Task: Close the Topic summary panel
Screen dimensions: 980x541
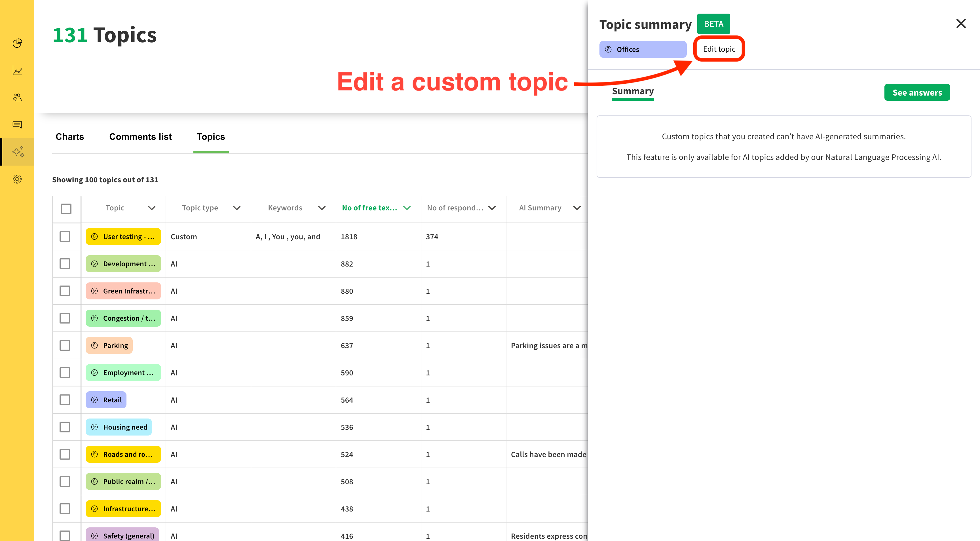Action: (961, 24)
